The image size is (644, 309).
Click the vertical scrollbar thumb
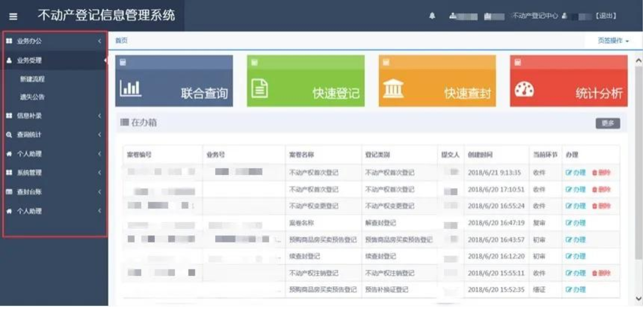coord(639,162)
